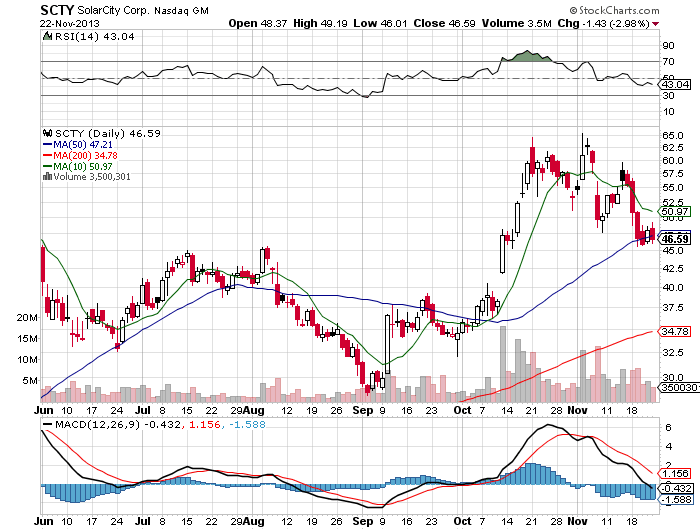This screenshot has height=530, width=700.
Task: Click the 3500301 volume tag
Action: tap(679, 388)
